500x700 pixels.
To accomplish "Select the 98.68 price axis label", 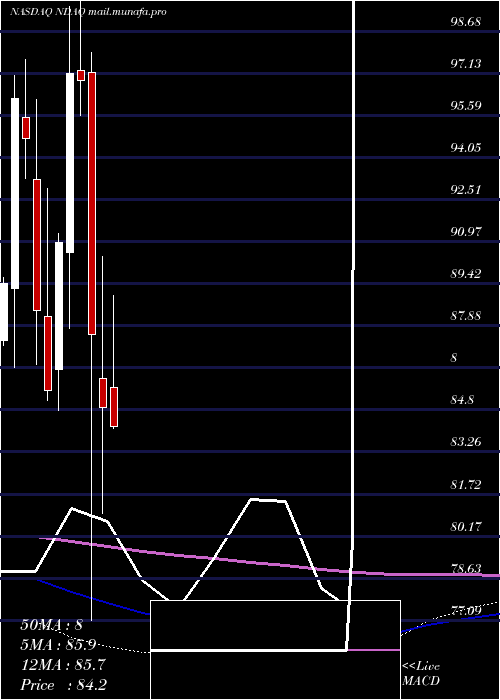I will 465,22.
